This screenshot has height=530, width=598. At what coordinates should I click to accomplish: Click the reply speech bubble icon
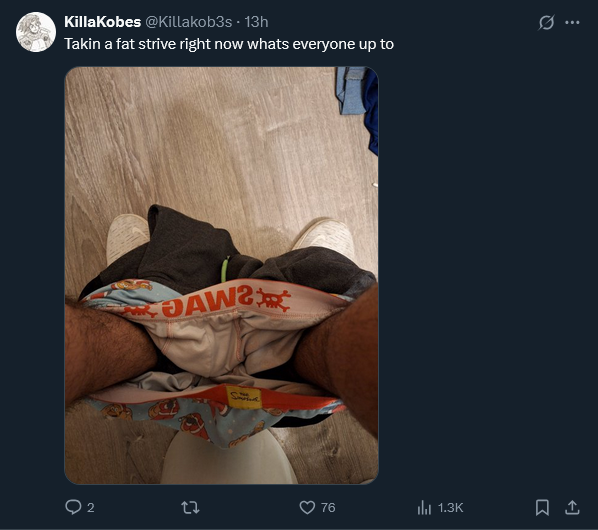click(x=73, y=507)
